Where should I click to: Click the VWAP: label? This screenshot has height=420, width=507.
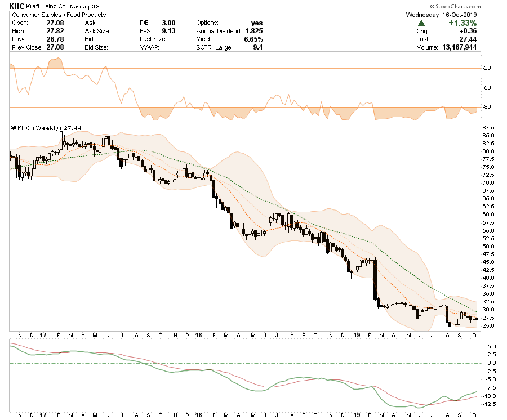149,47
